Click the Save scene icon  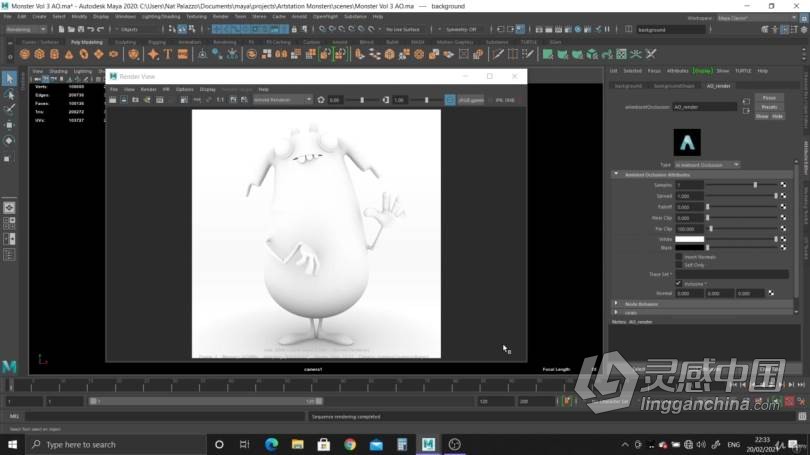pos(81,29)
